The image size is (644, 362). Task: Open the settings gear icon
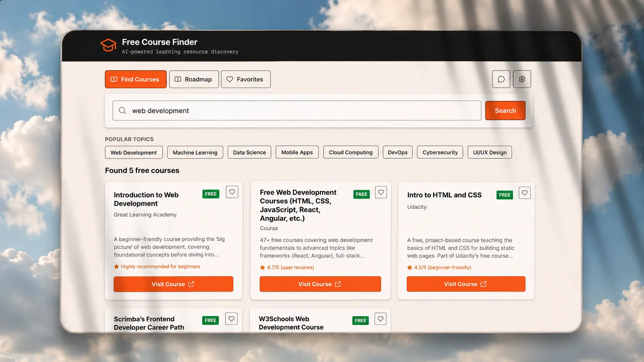[x=522, y=79]
